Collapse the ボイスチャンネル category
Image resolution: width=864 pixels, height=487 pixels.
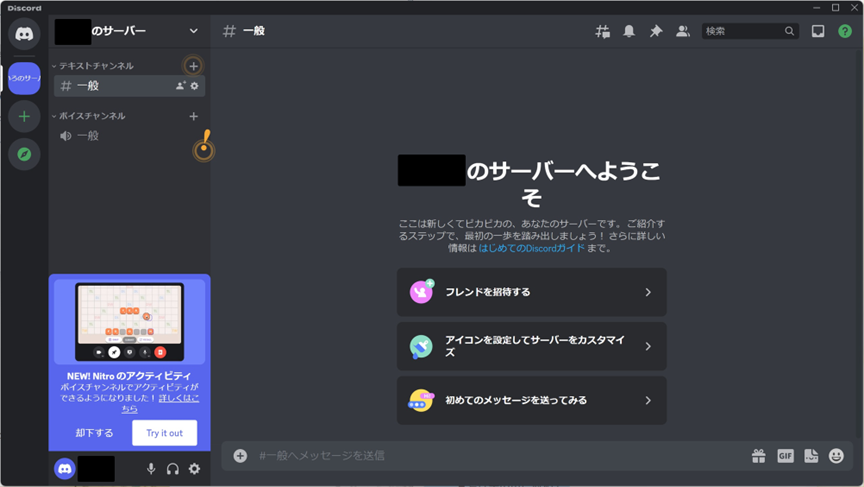(89, 116)
